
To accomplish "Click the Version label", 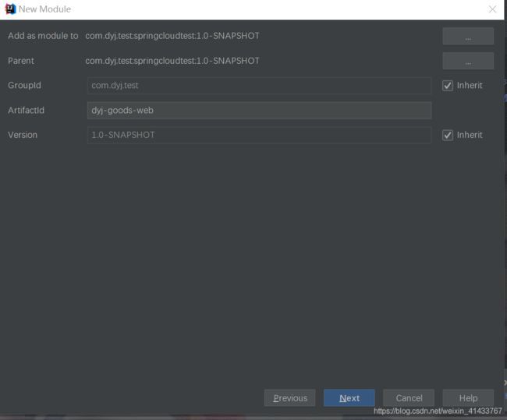I will [23, 135].
